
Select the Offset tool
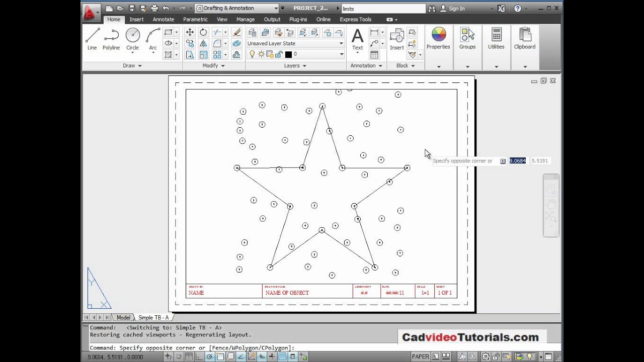coord(237,55)
